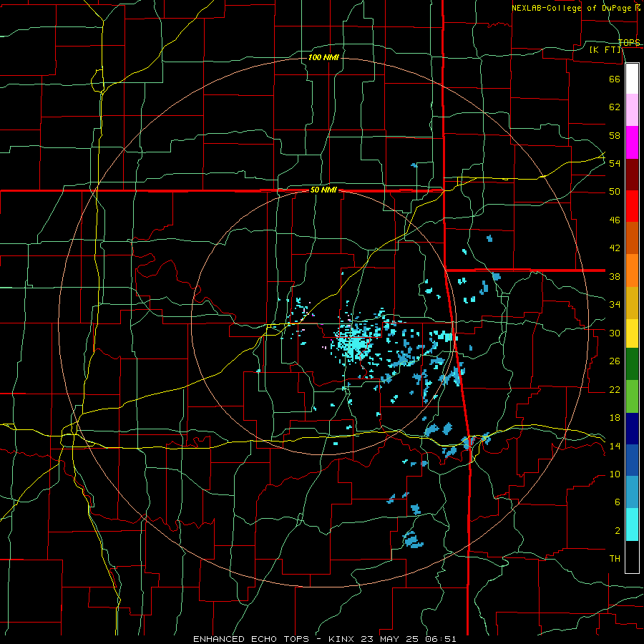
Task: Click the legend value 42
Action: [615, 248]
